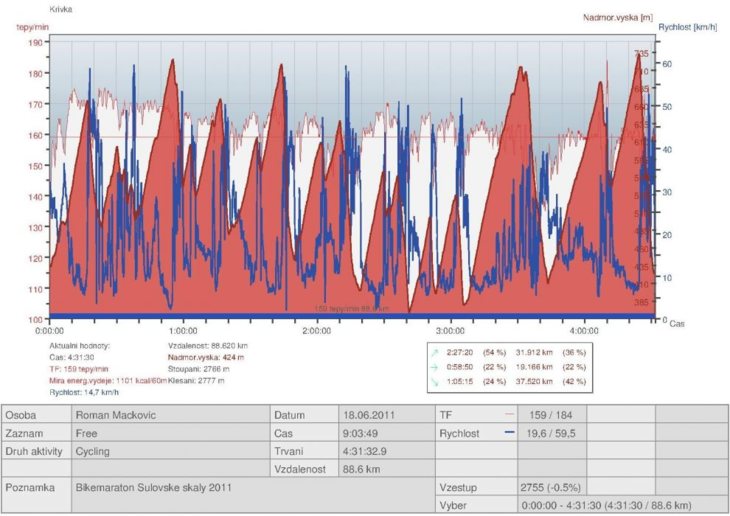Click the 2:00:00 time axis marker
This screenshot has width=730, height=516.
coord(317,329)
